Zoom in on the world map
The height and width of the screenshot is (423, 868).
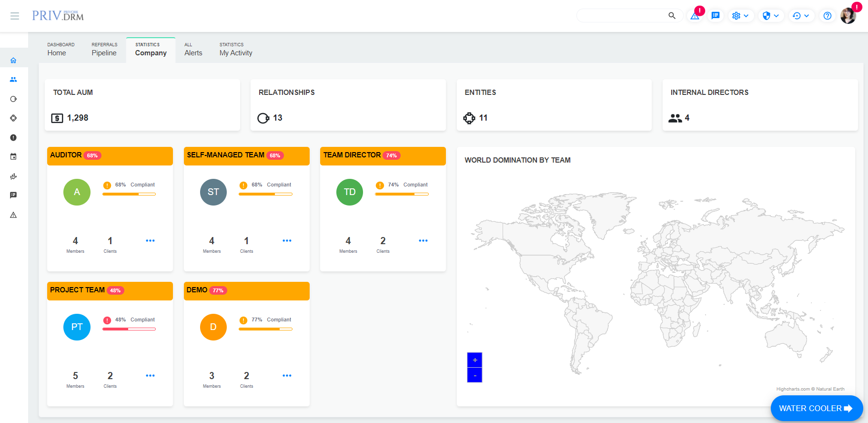click(474, 360)
